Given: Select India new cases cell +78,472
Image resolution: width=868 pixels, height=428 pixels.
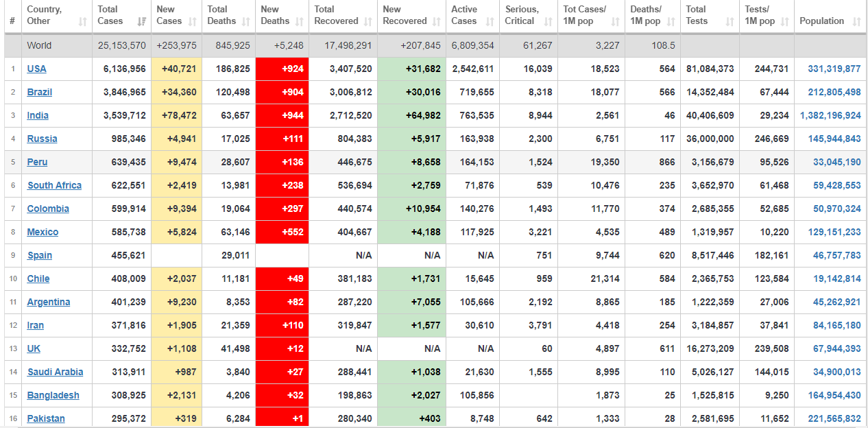Looking at the screenshot, I should click(176, 115).
